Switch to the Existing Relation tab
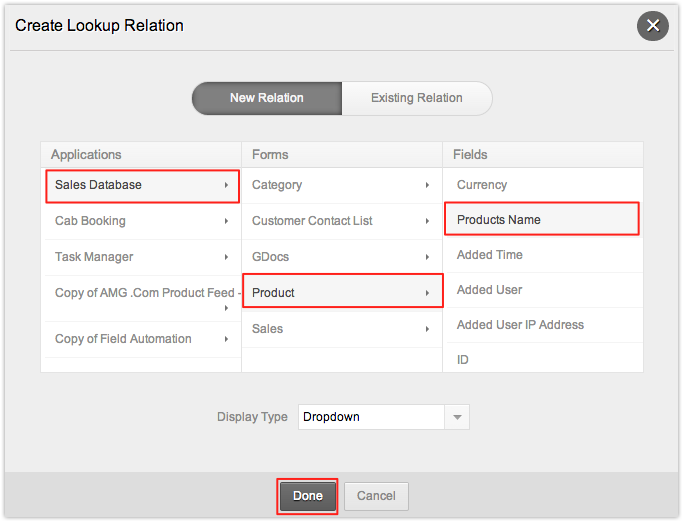This screenshot has height=522, width=683. (416, 98)
